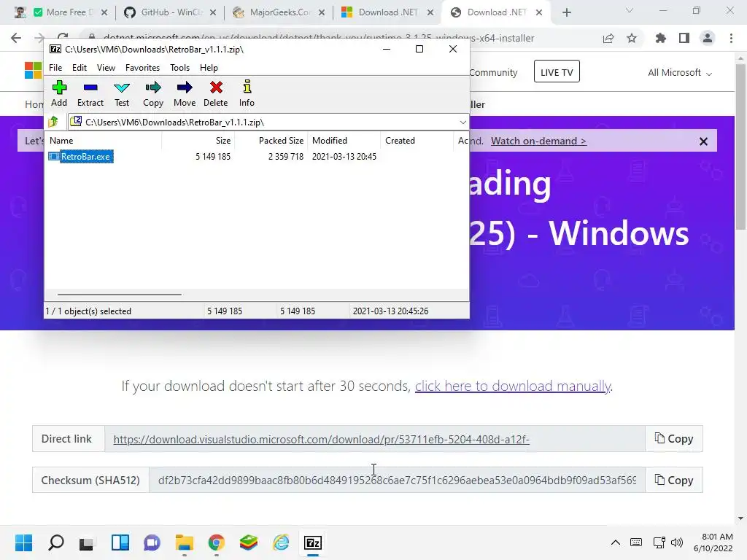Select RetroBar.exe in the file list

pyautogui.click(x=81, y=157)
